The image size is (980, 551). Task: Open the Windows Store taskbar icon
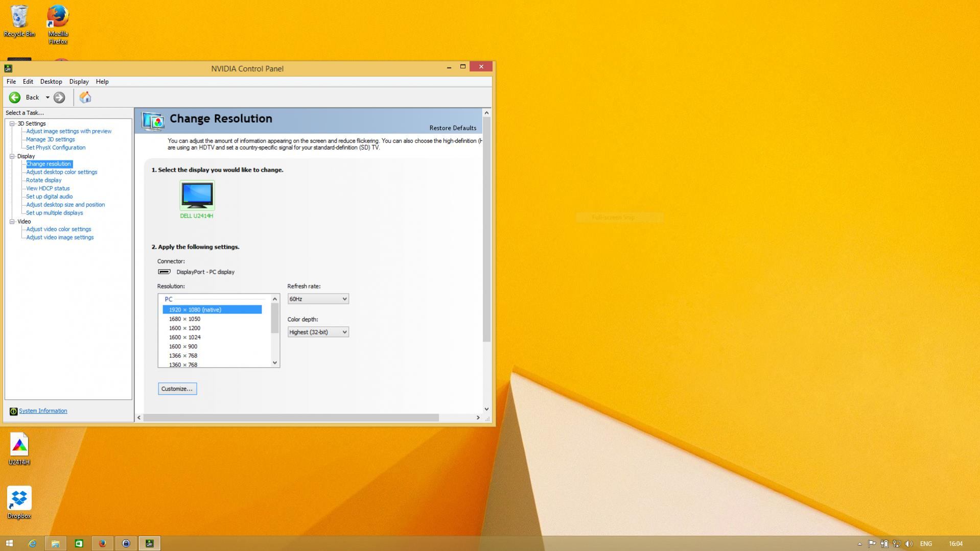point(79,543)
